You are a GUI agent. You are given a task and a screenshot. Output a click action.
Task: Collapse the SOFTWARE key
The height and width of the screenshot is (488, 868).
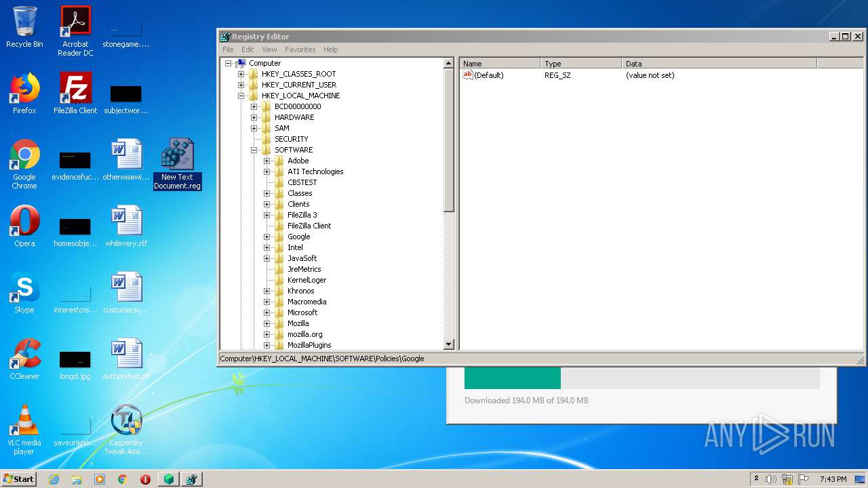[x=254, y=150]
